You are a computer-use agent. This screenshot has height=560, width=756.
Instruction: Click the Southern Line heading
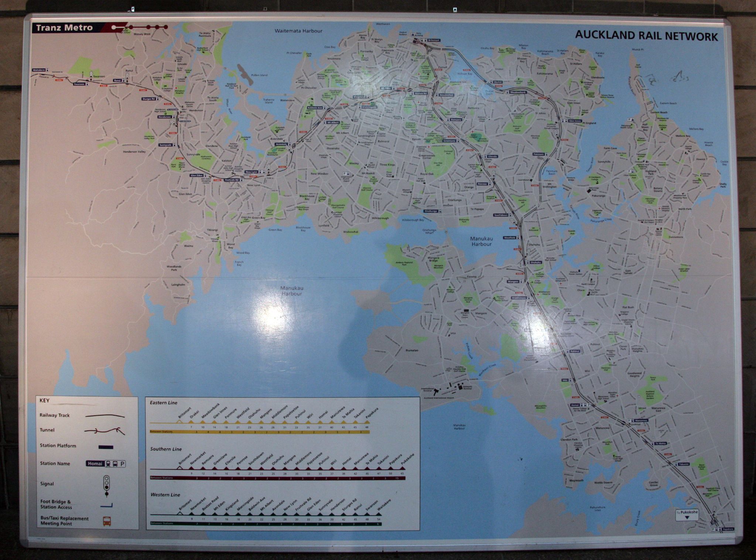click(166, 449)
